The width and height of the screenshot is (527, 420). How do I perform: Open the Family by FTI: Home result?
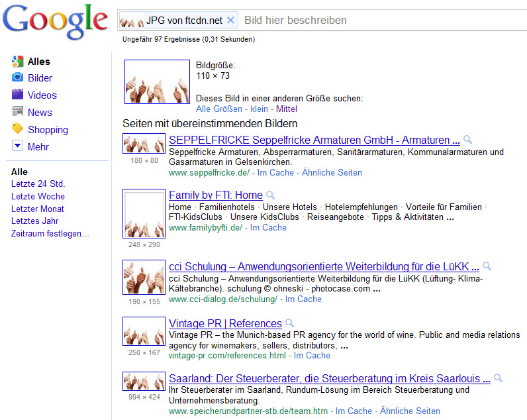[x=216, y=195]
